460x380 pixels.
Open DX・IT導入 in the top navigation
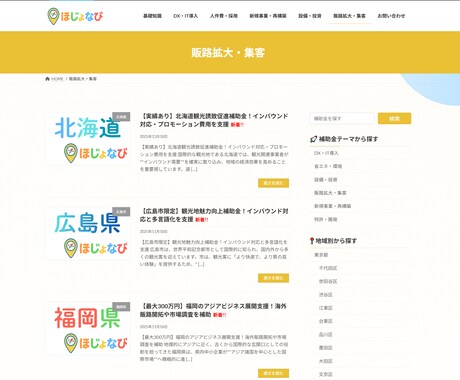pyautogui.click(x=186, y=16)
